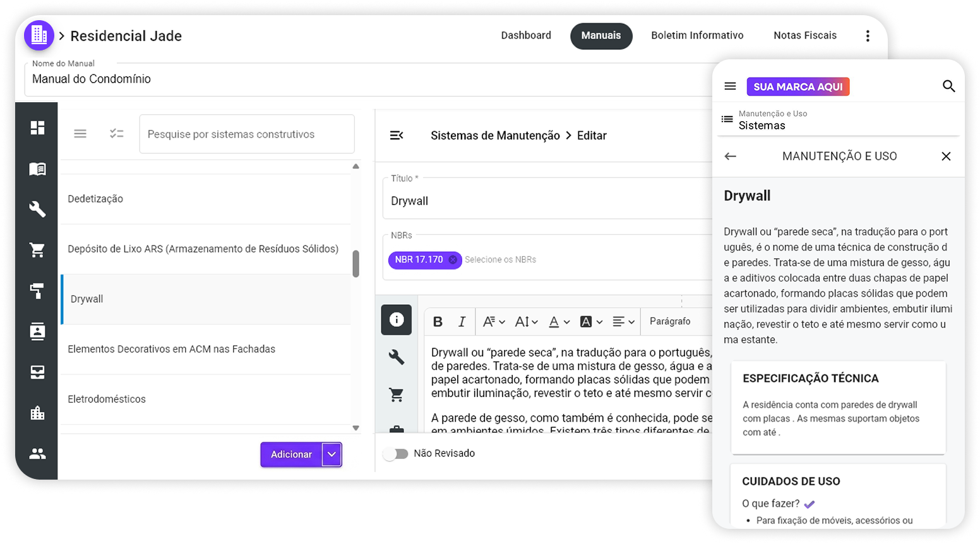Click the paint roller icon in the sidebar
The image size is (980, 544).
coord(38,290)
